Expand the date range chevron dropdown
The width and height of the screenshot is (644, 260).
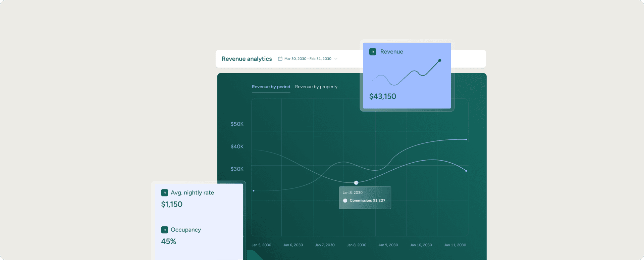[x=336, y=59]
